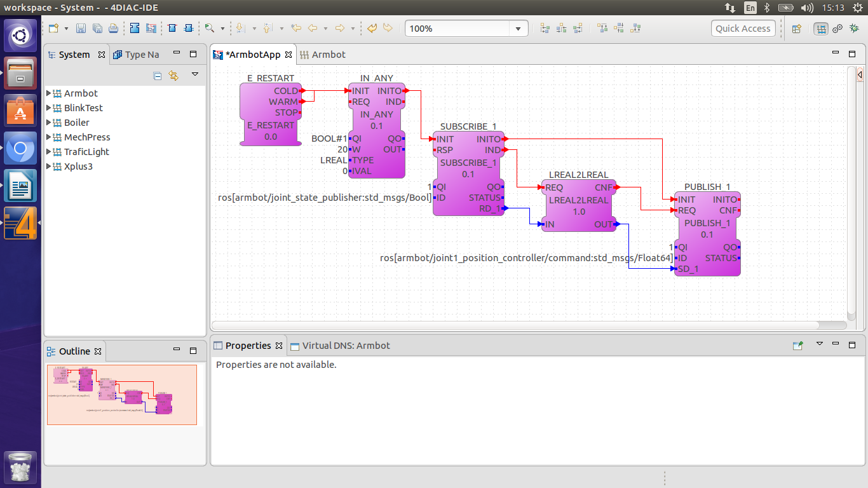
Task: Switch to the Debug perspective bug icon
Action: (x=853, y=29)
